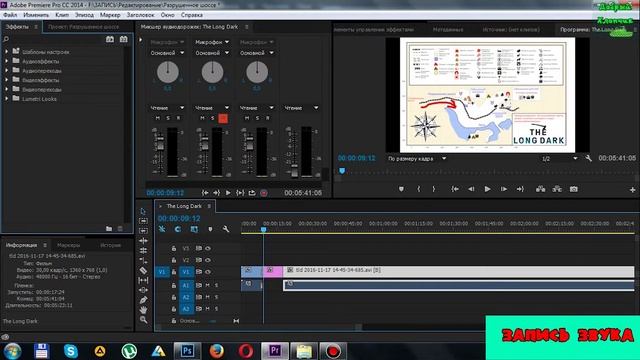Viewport: 640px width, 360px height.
Task: Expand the Аудиоэффекты folder
Action: pyautogui.click(x=7, y=61)
